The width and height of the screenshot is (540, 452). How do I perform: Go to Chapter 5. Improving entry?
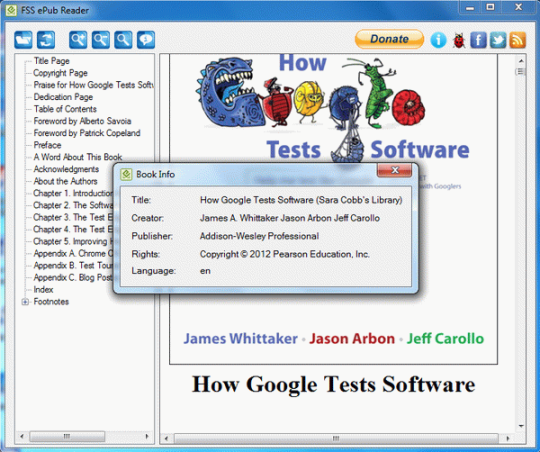73,242
